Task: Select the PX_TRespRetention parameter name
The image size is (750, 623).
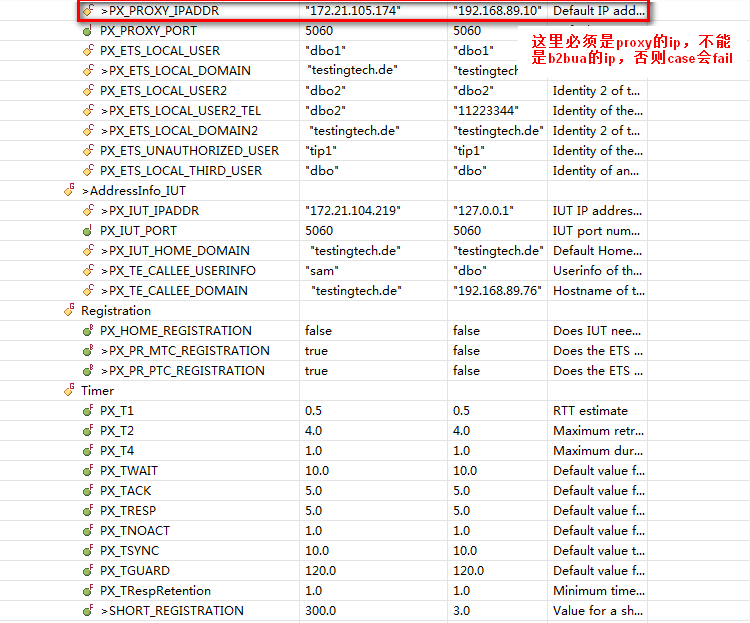Action: [155, 591]
